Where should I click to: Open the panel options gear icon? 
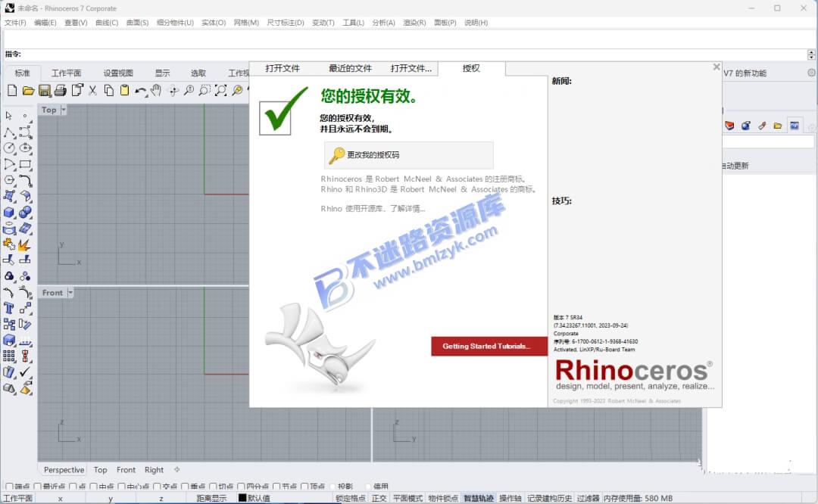(x=811, y=73)
